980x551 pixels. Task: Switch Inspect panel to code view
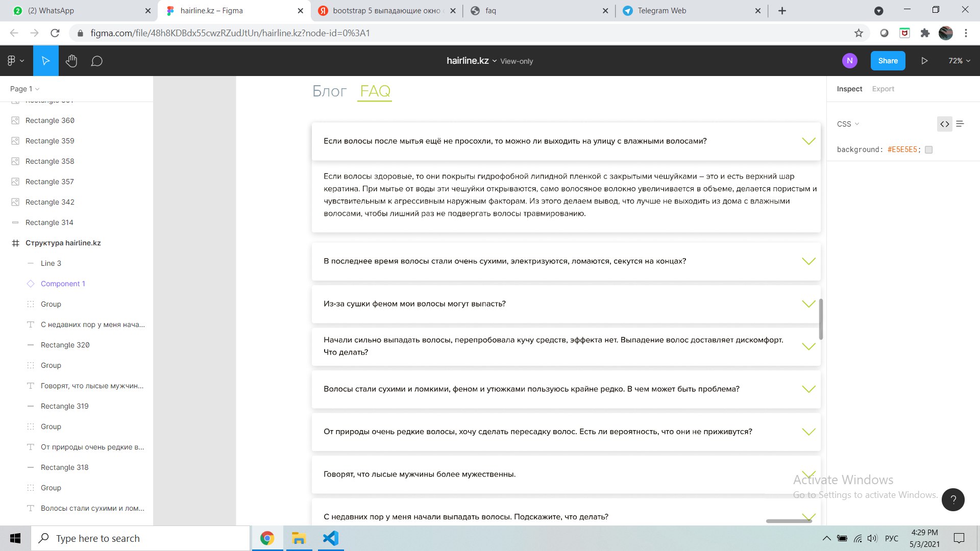pos(945,124)
